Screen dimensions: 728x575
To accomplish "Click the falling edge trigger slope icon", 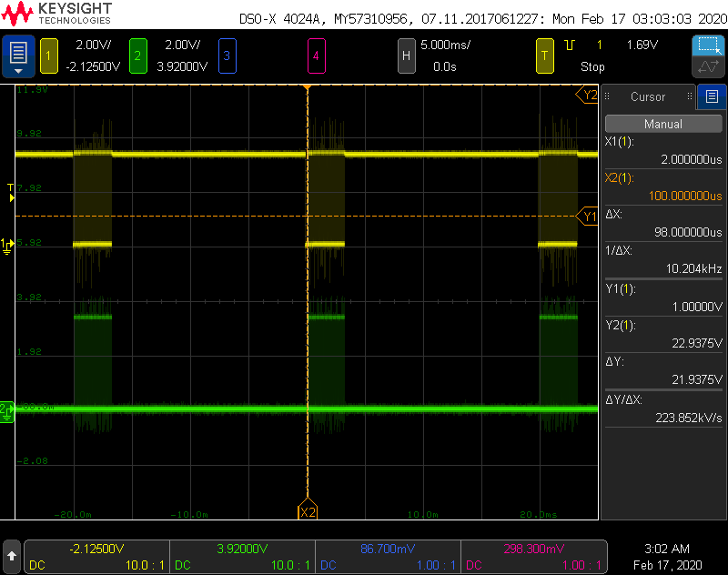I will tap(570, 45).
